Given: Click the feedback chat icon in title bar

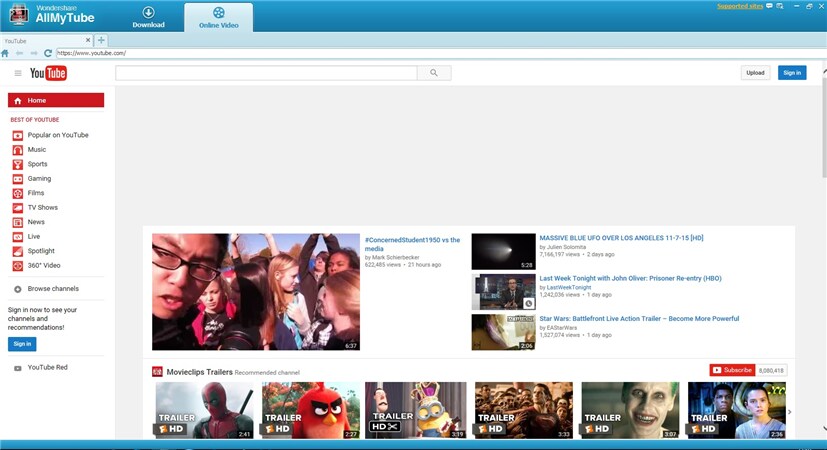Looking at the screenshot, I should click(770, 6).
